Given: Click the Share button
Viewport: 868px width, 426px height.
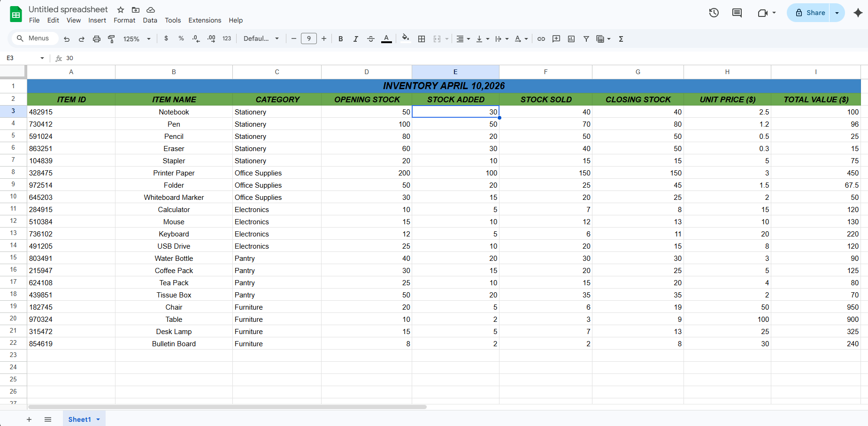Looking at the screenshot, I should [808, 13].
